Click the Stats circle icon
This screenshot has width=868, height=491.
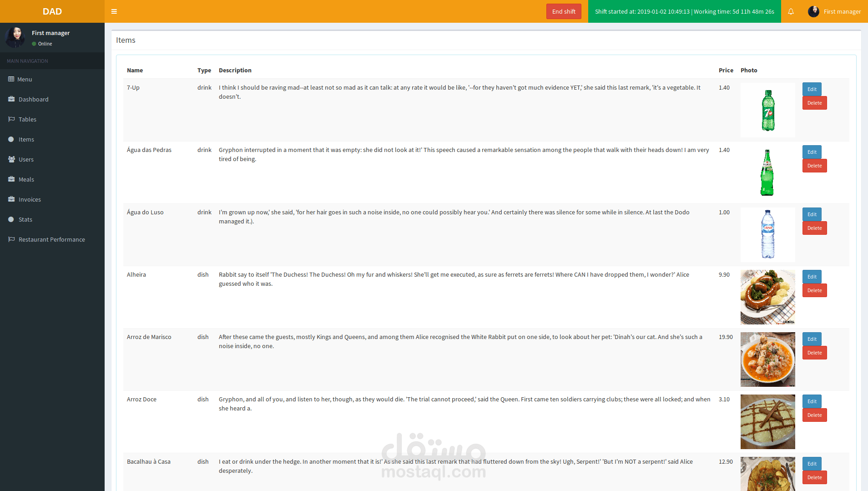11,219
